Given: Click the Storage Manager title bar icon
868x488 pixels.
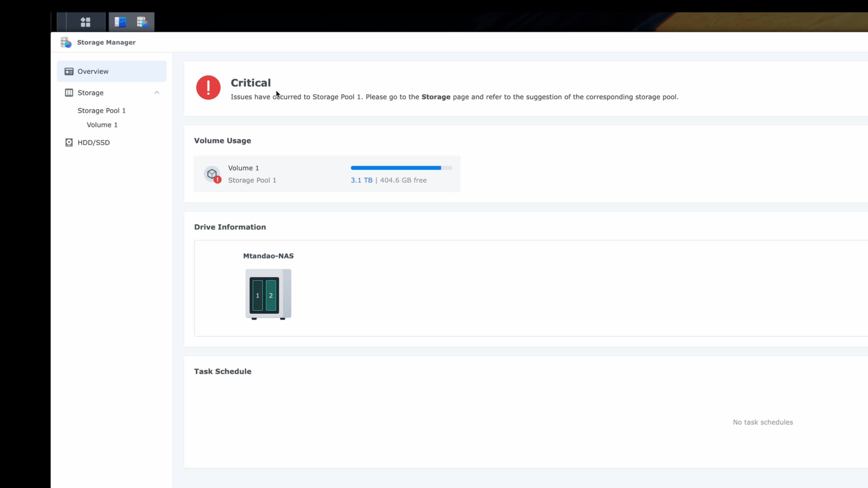Looking at the screenshot, I should point(66,42).
